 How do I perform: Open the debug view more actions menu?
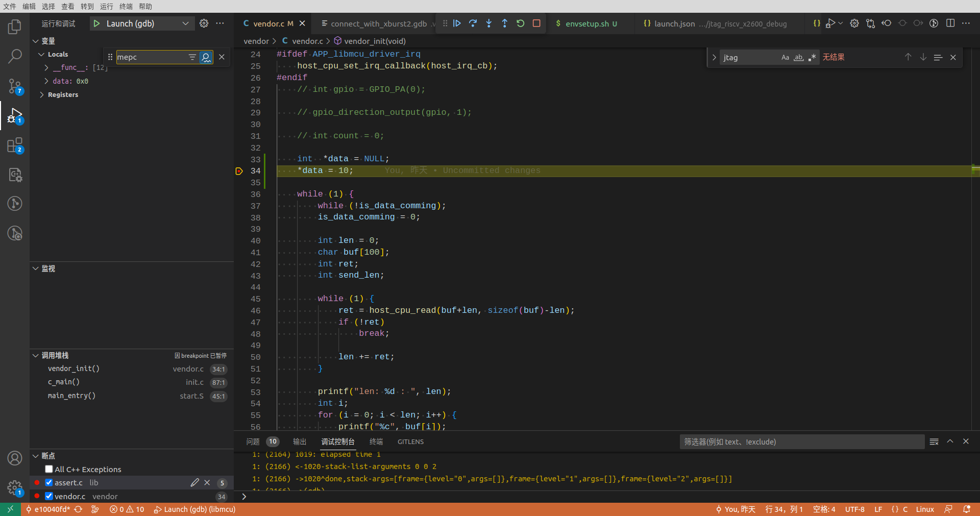(x=220, y=23)
